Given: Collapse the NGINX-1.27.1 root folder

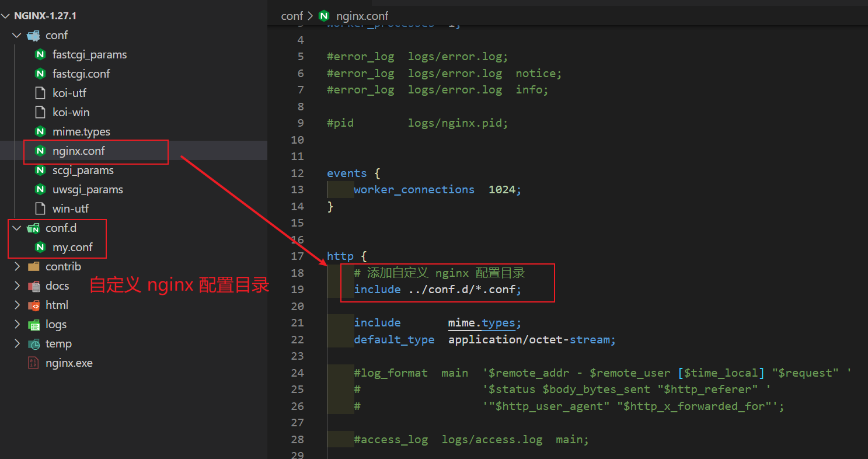Looking at the screenshot, I should tap(6, 16).
